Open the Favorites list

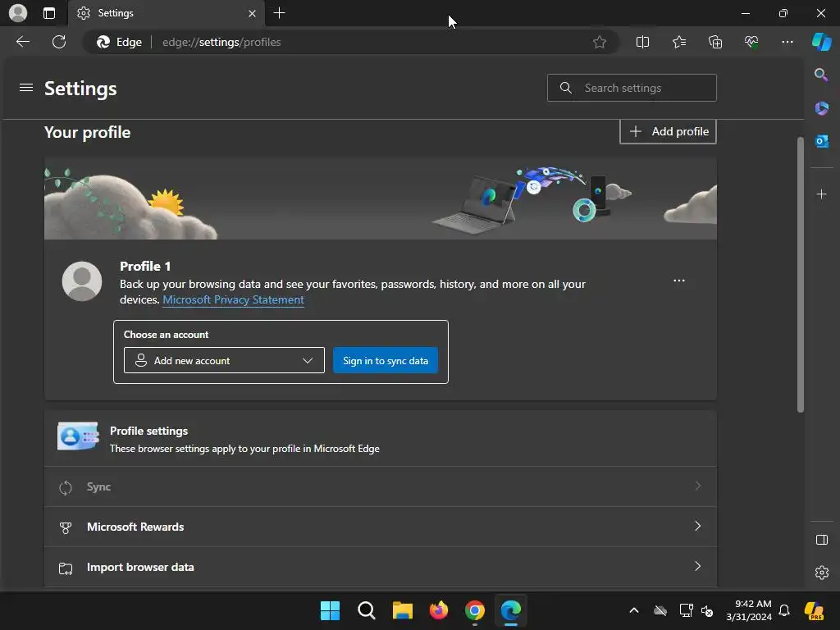pyautogui.click(x=678, y=42)
